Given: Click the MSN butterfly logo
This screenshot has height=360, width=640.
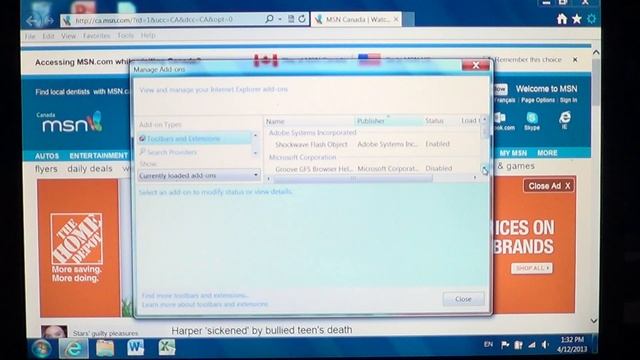Looking at the screenshot, I should (x=95, y=121).
